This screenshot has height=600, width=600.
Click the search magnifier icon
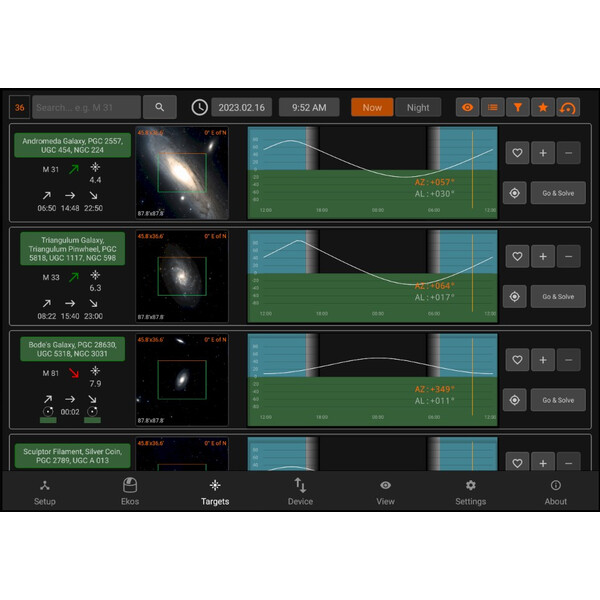point(159,107)
